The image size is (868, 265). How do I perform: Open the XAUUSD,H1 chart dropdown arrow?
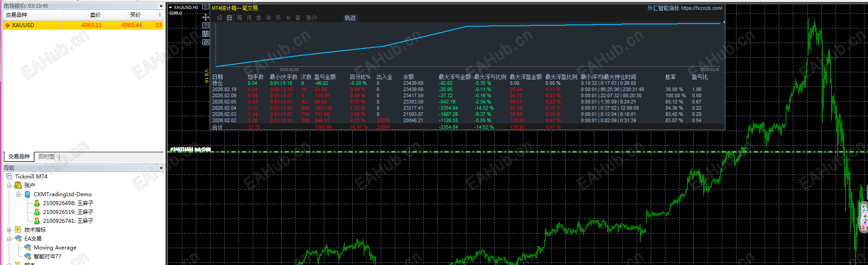tap(171, 8)
